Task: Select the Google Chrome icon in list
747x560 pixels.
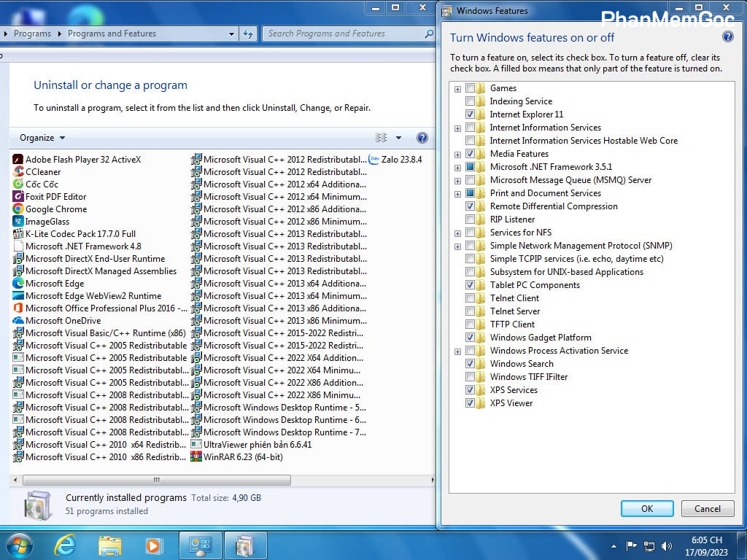Action: point(18,209)
